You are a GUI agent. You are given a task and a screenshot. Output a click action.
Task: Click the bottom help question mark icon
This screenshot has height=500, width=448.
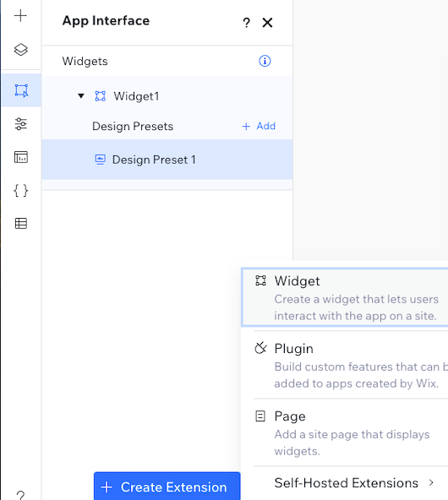click(x=20, y=495)
